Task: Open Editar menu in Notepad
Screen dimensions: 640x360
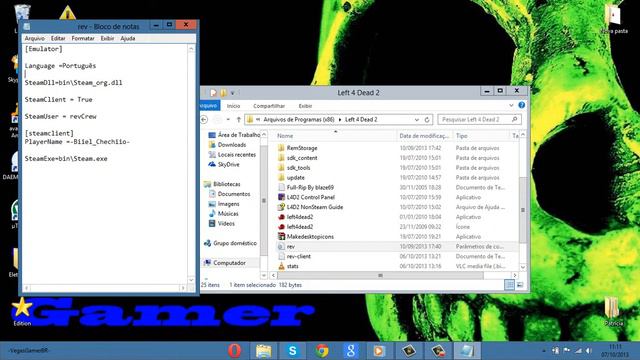Action: 58,38
